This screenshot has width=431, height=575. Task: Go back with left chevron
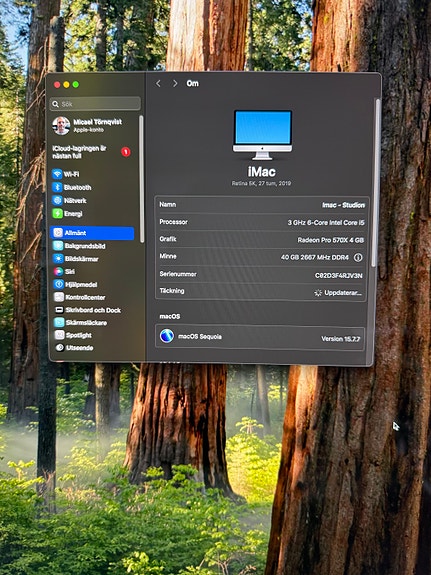[158, 84]
